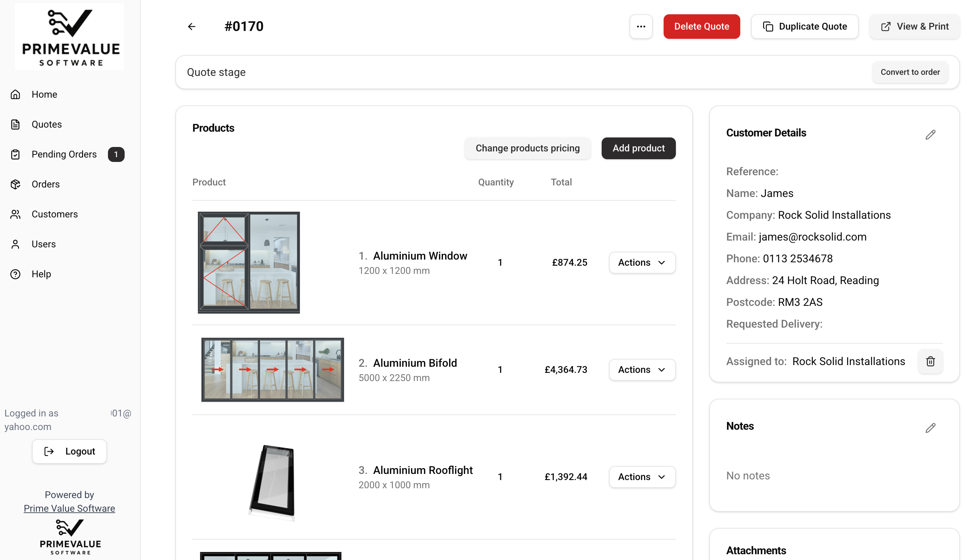967x560 pixels.
Task: Click the quote number #0170
Action: pos(244,27)
